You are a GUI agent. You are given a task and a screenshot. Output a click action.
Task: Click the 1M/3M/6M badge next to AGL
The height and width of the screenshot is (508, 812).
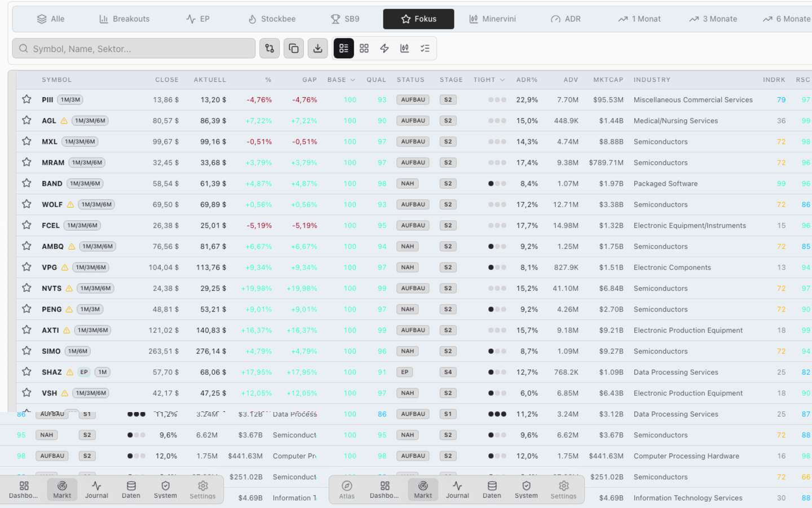point(90,121)
